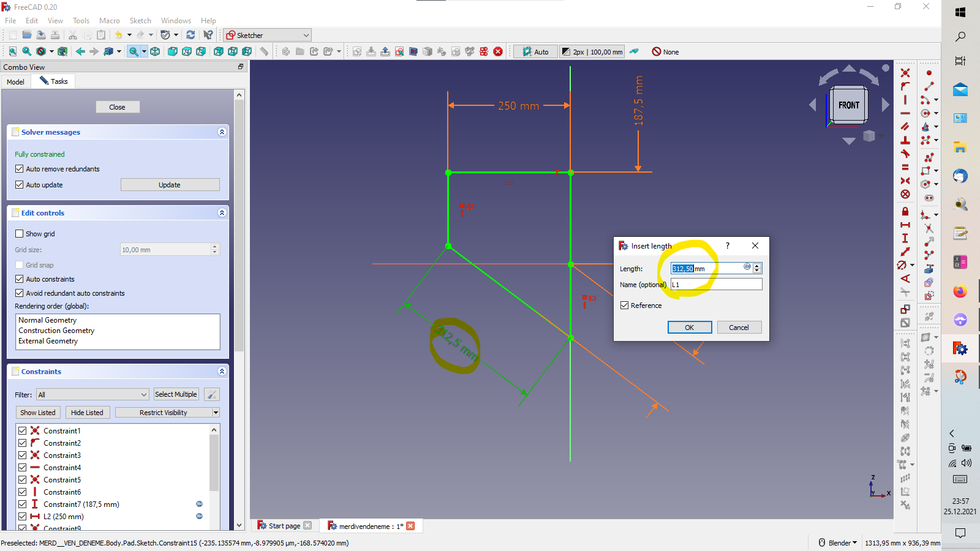Click the refresh recompute toolbar icon
980x551 pixels.
190,35
